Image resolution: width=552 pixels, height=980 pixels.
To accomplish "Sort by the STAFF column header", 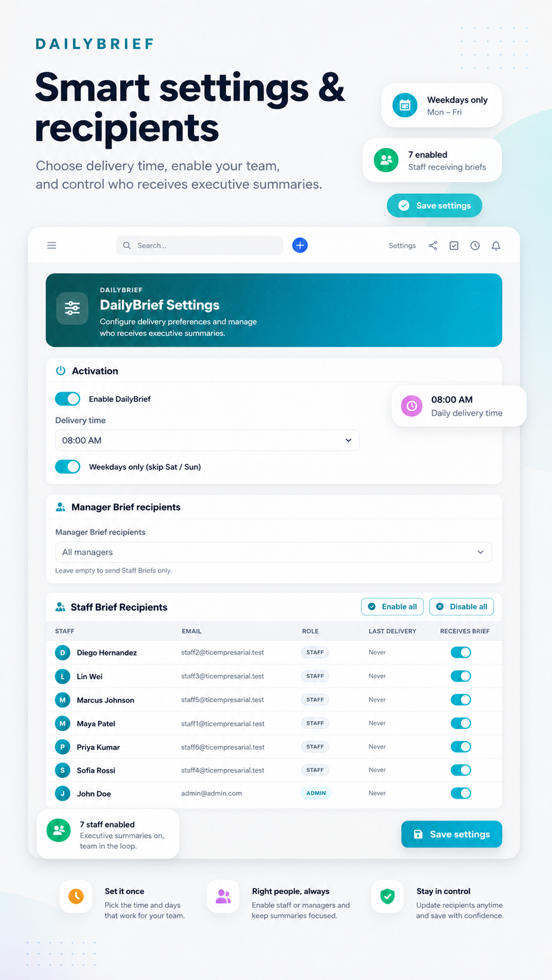I will point(65,631).
